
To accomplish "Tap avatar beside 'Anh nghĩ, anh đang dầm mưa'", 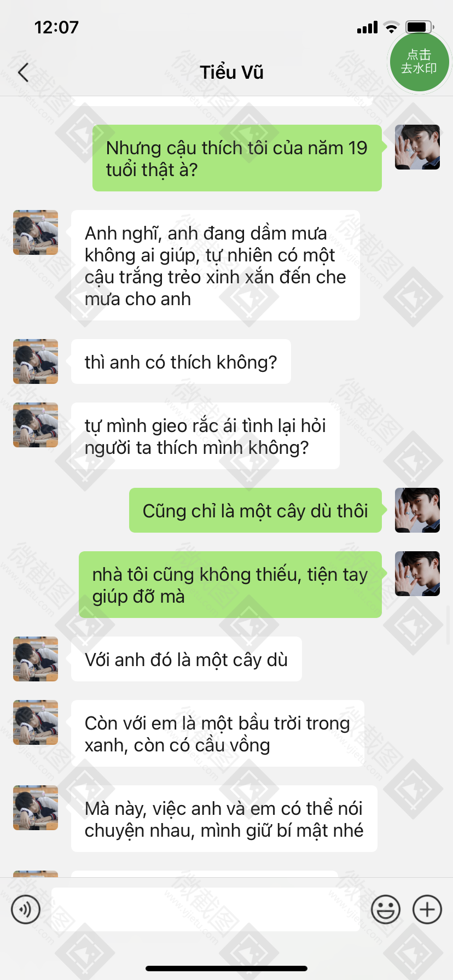I will pos(36,232).
